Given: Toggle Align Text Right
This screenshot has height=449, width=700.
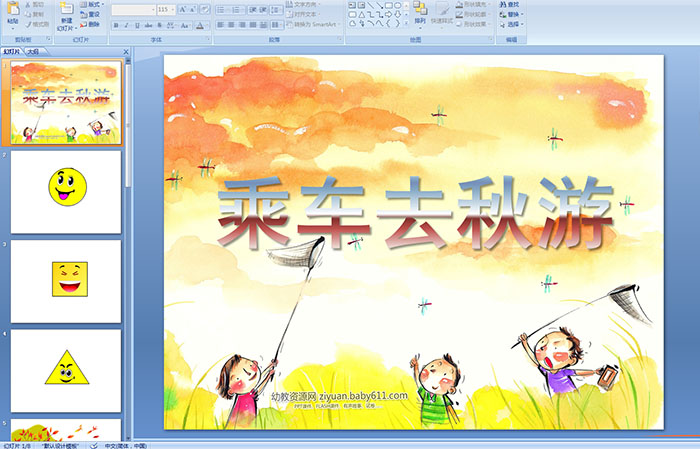Looking at the screenshot, I should pyautogui.click(x=242, y=25).
